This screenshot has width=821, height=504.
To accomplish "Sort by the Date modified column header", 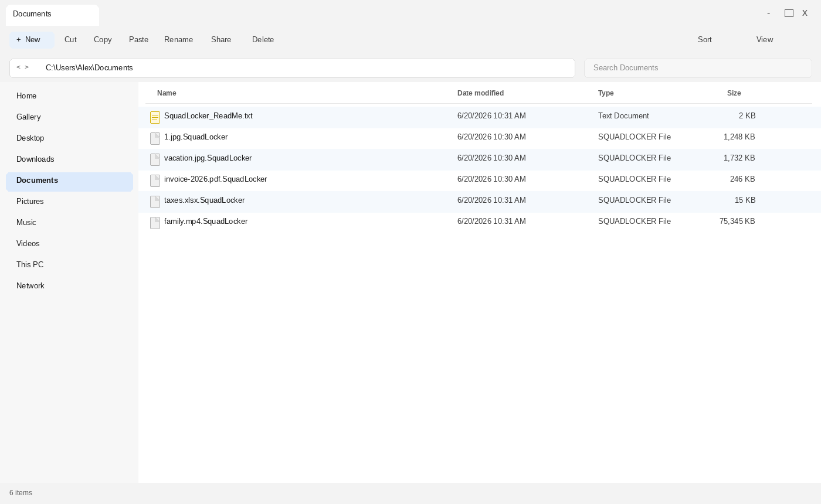I will [480, 93].
